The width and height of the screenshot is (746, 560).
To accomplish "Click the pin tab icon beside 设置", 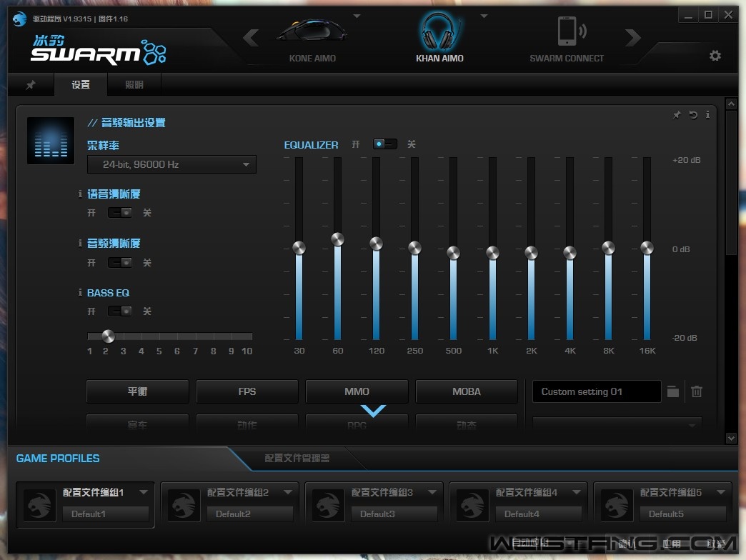I will tap(31, 84).
